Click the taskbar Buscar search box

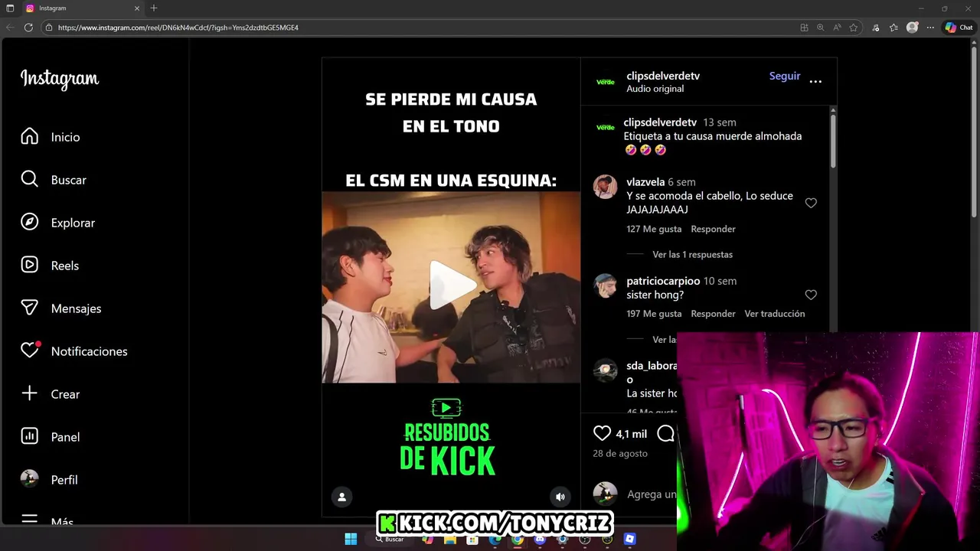pos(389,539)
